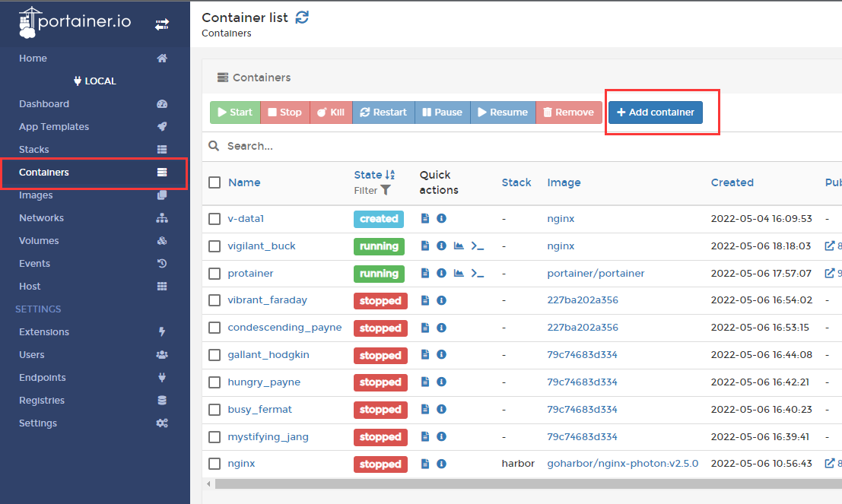The width and height of the screenshot is (842, 504).
Task: Check the v-data1 container checkbox
Action: click(x=214, y=219)
